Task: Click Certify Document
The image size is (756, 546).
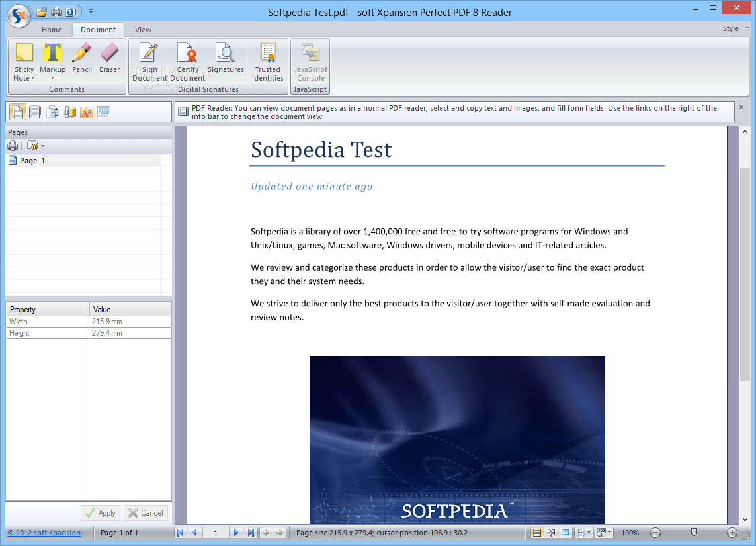Action: (x=188, y=62)
